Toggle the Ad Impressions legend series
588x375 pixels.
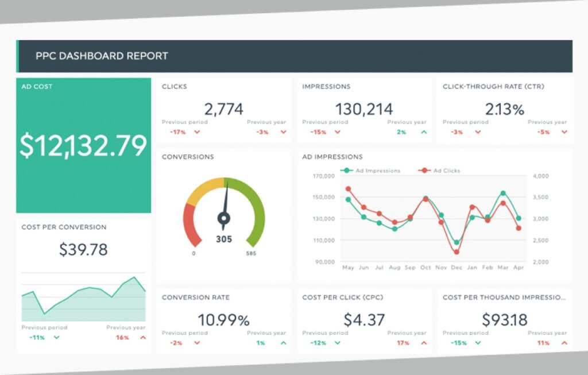pyautogui.click(x=370, y=171)
